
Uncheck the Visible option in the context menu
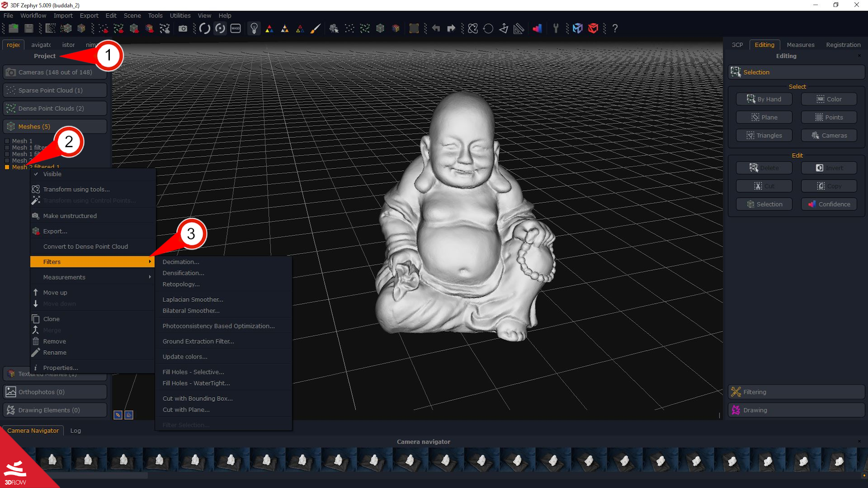pos(51,174)
